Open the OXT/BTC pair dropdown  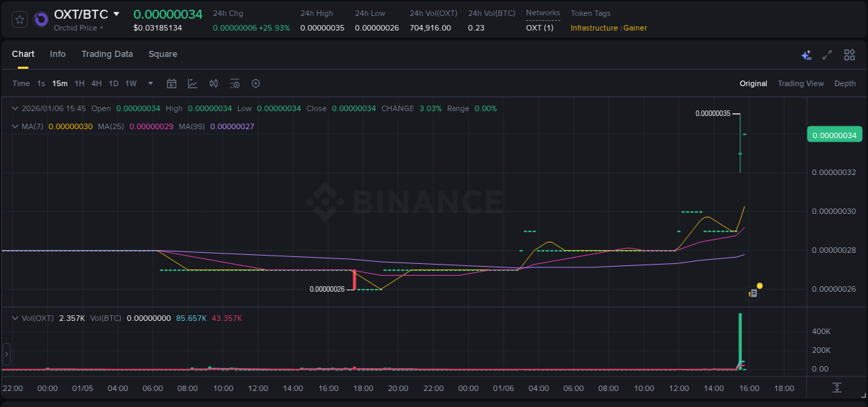coord(115,13)
